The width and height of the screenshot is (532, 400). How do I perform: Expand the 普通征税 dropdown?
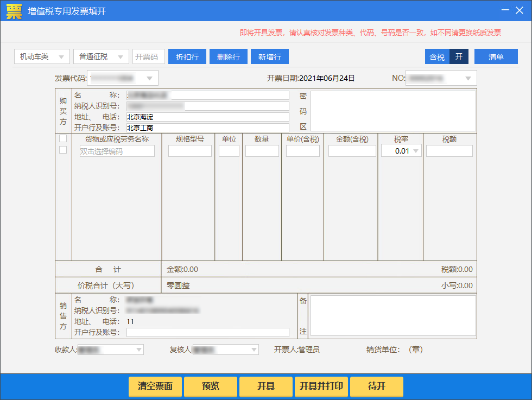pyautogui.click(x=101, y=57)
